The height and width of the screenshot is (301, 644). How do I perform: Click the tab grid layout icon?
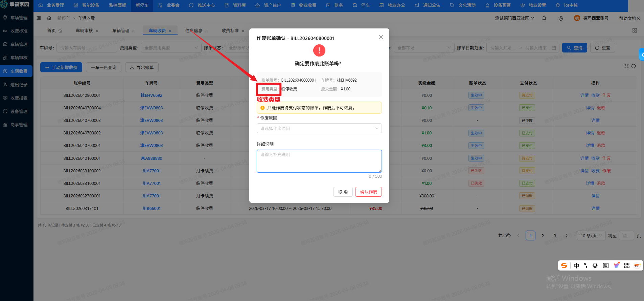(635, 30)
